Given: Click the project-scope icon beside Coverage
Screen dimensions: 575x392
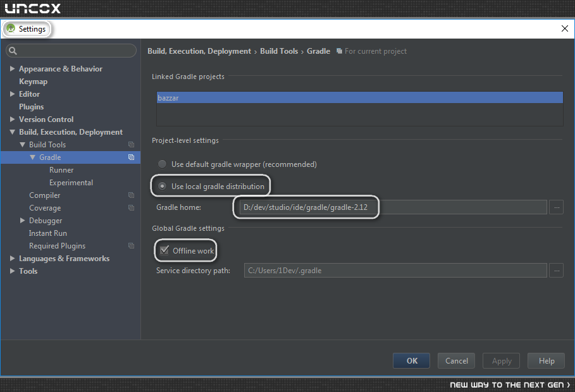Looking at the screenshot, I should (x=132, y=208).
